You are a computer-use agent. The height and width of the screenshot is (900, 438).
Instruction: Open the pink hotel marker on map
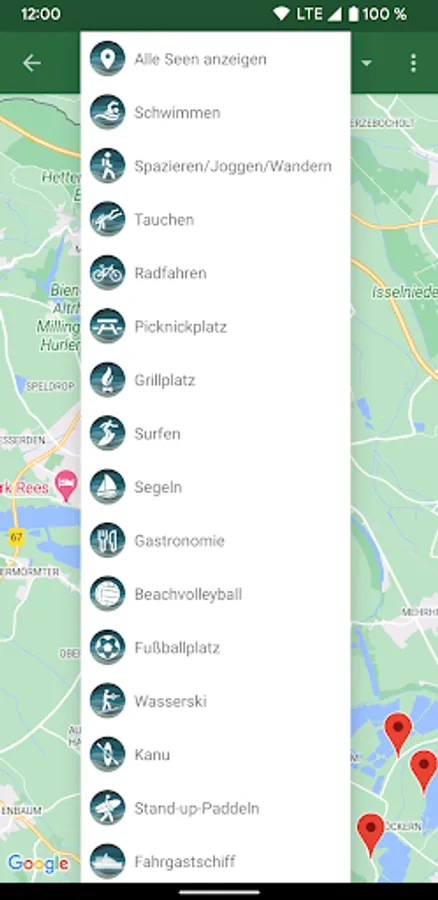67,484
